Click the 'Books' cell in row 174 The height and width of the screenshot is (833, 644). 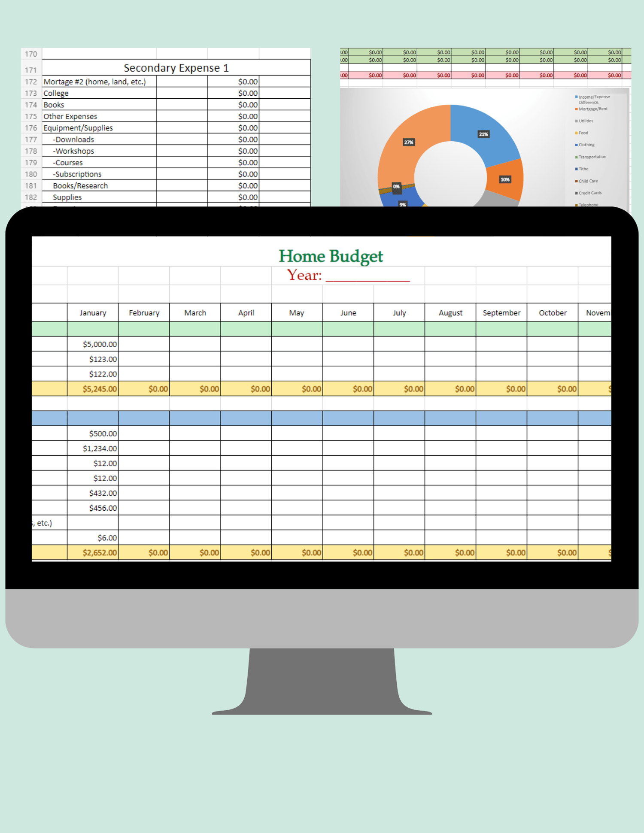click(x=99, y=105)
